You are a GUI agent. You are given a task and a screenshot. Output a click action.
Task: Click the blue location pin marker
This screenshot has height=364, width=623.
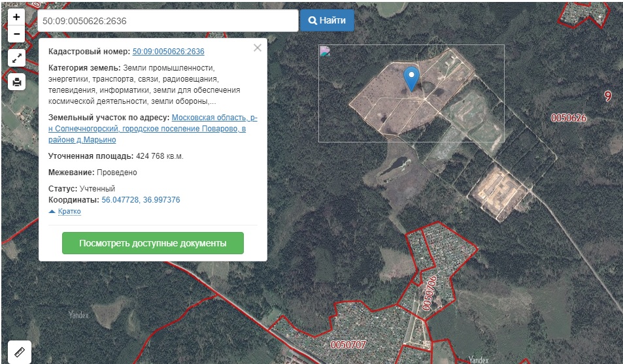(411, 79)
